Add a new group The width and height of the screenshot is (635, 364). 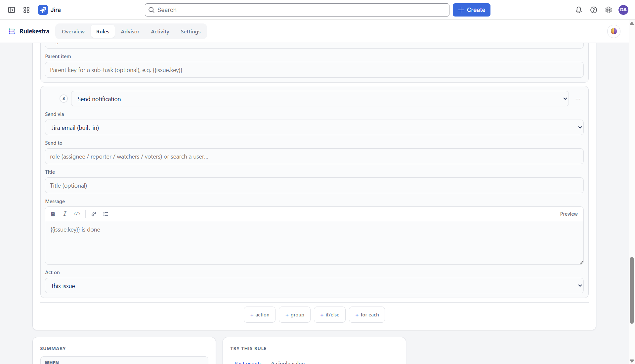[x=295, y=315]
